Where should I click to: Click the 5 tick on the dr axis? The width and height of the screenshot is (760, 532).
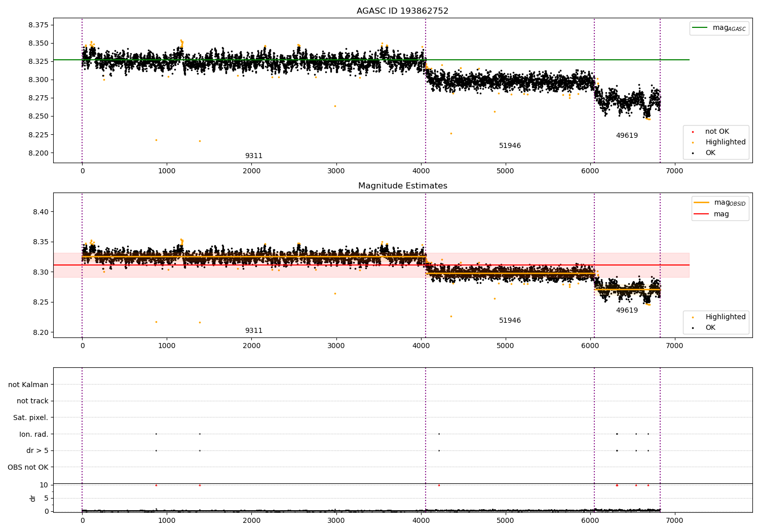[x=46, y=498]
